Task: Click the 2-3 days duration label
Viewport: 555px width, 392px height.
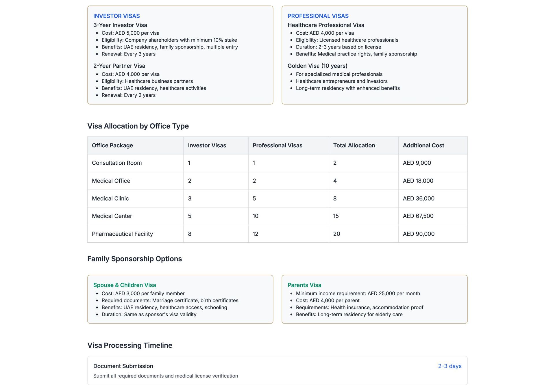Action: point(449,366)
